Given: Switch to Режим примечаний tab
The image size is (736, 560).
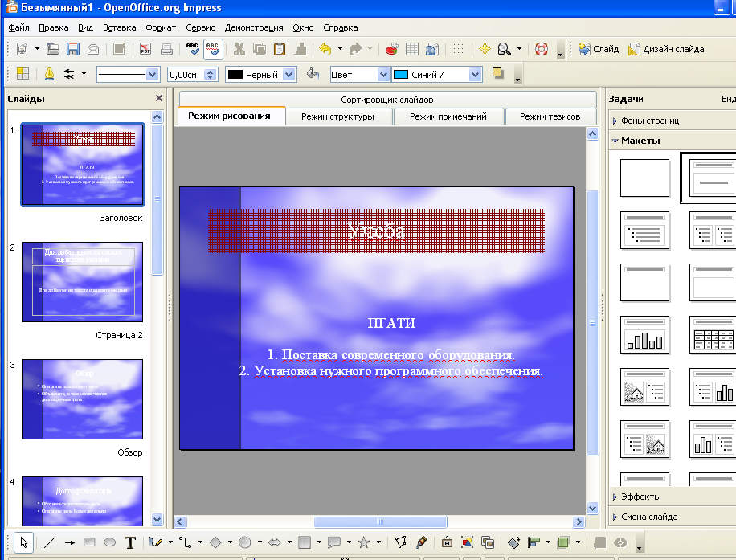Looking at the screenshot, I should pos(448,116).
